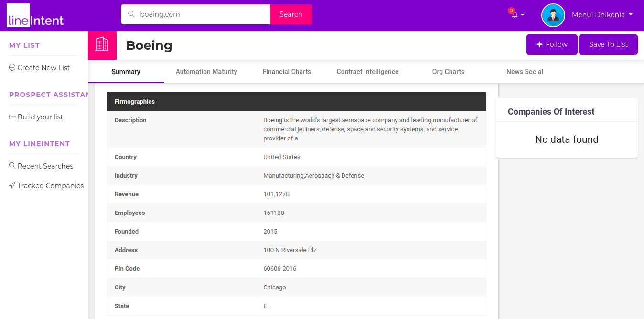Viewport: 644px width, 319px height.
Task: Click the Employees row label
Action: (x=130, y=213)
